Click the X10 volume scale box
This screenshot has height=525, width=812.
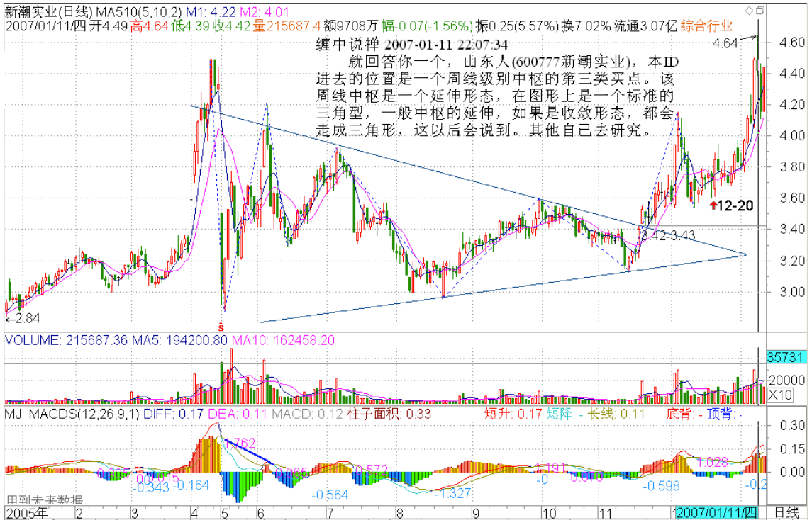pos(780,395)
